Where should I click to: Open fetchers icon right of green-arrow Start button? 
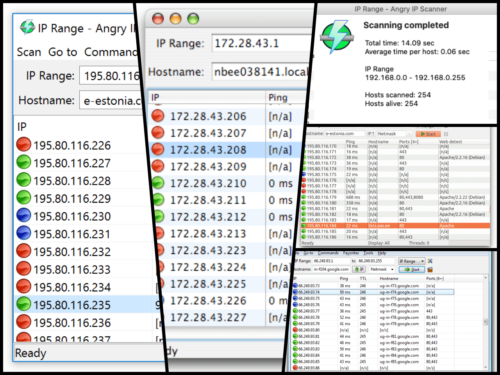pos(430,269)
